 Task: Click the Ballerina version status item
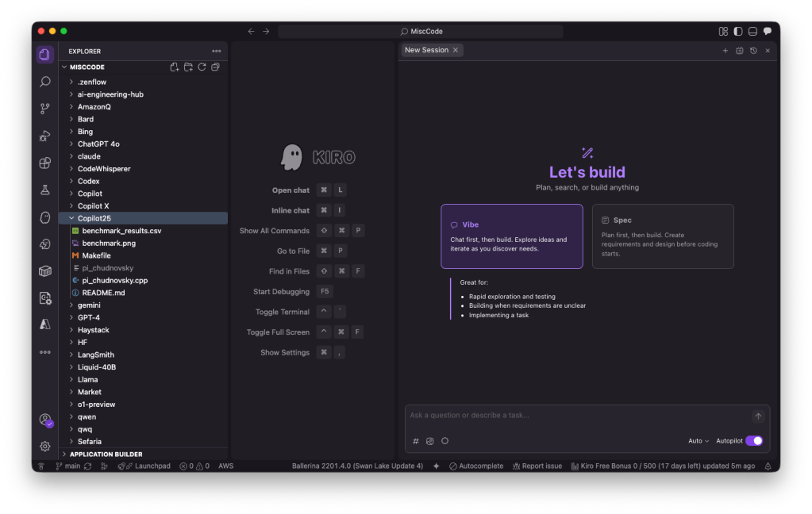click(x=357, y=466)
